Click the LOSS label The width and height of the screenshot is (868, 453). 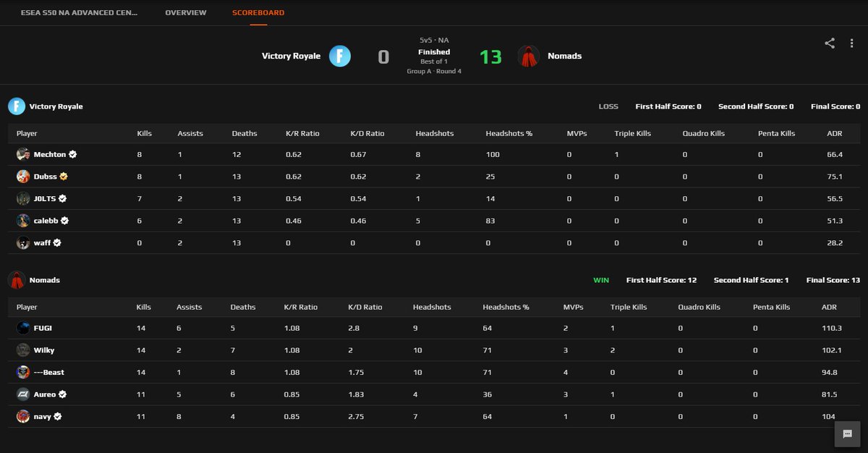tap(608, 106)
